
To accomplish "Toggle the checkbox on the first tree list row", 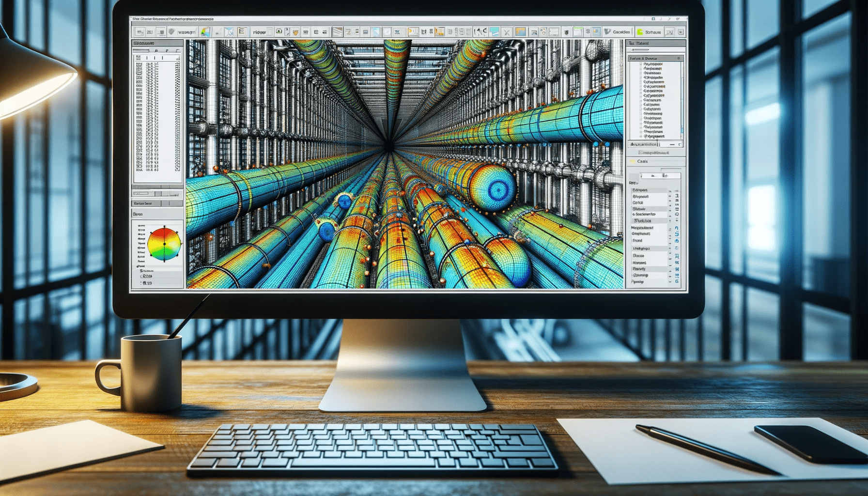I will pyautogui.click(x=641, y=64).
